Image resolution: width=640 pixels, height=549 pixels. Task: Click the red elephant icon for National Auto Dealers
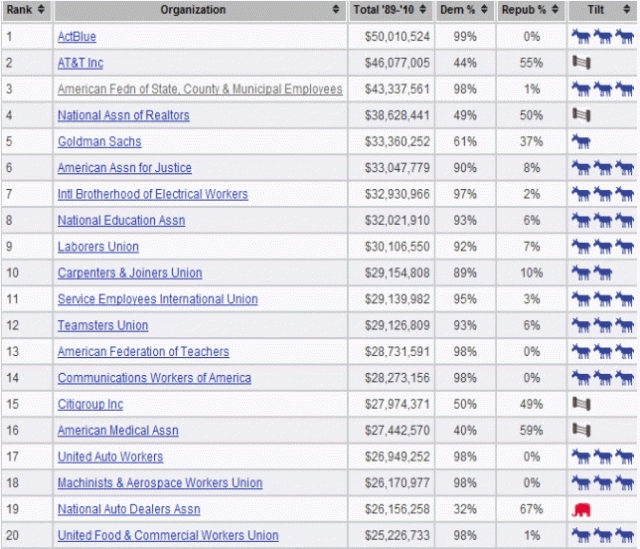(x=581, y=509)
